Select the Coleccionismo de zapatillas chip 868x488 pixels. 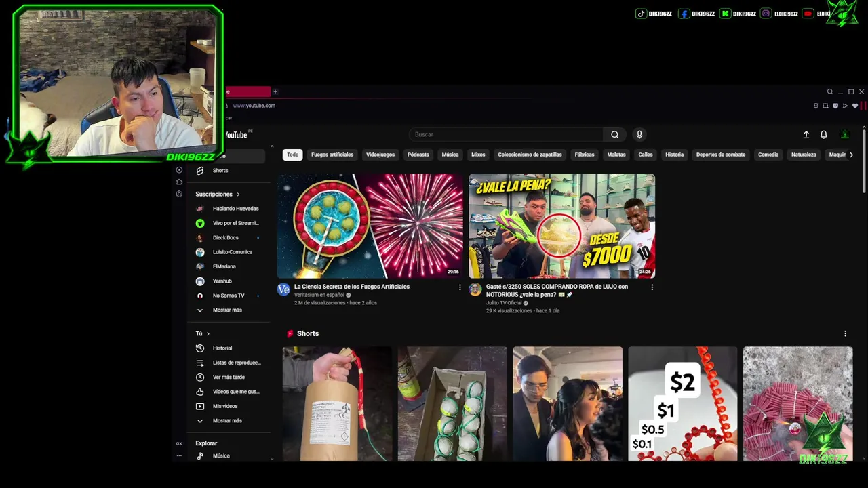click(530, 155)
